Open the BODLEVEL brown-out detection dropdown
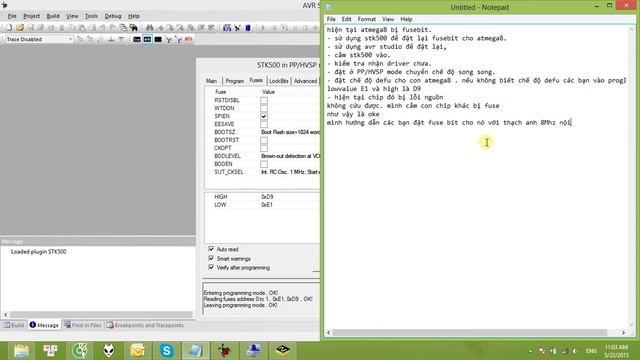 (290, 156)
